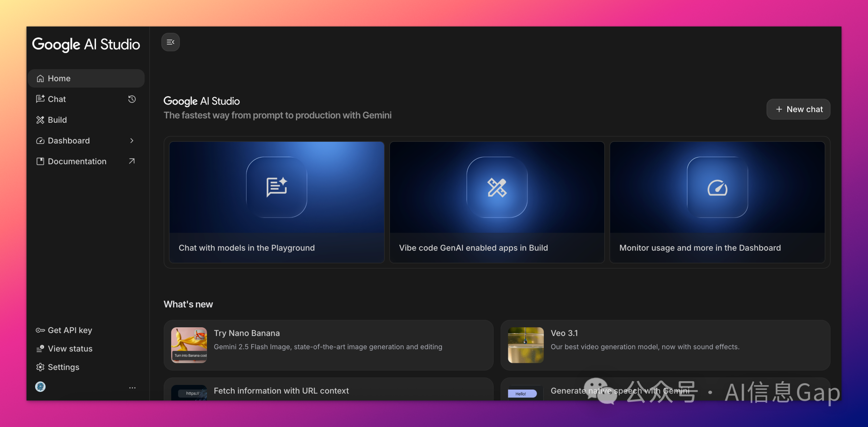Open the Try Nano Banana thumbnail
This screenshot has height=427, width=868.
coord(189,345)
